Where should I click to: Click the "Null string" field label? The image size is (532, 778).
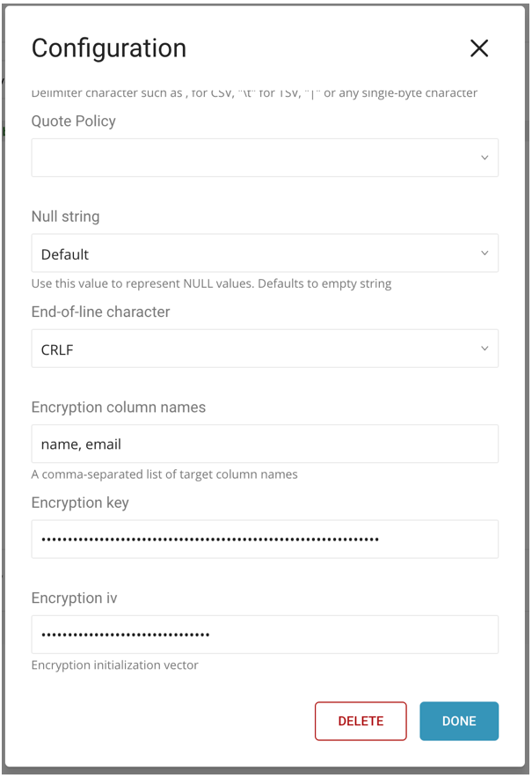pos(66,217)
